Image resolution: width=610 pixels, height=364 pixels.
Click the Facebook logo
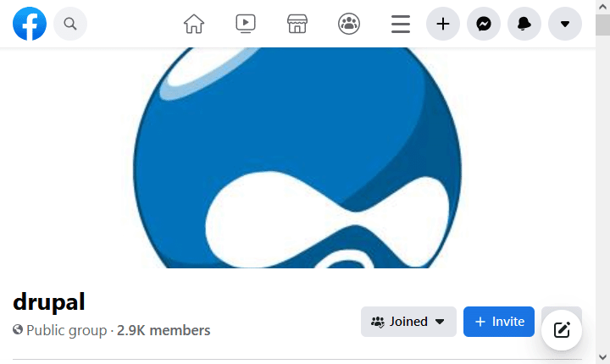[30, 24]
